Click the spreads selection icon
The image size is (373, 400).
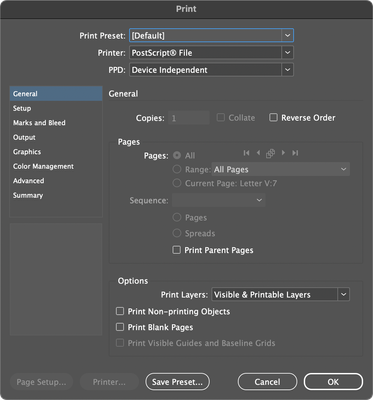pyautogui.click(x=270, y=153)
